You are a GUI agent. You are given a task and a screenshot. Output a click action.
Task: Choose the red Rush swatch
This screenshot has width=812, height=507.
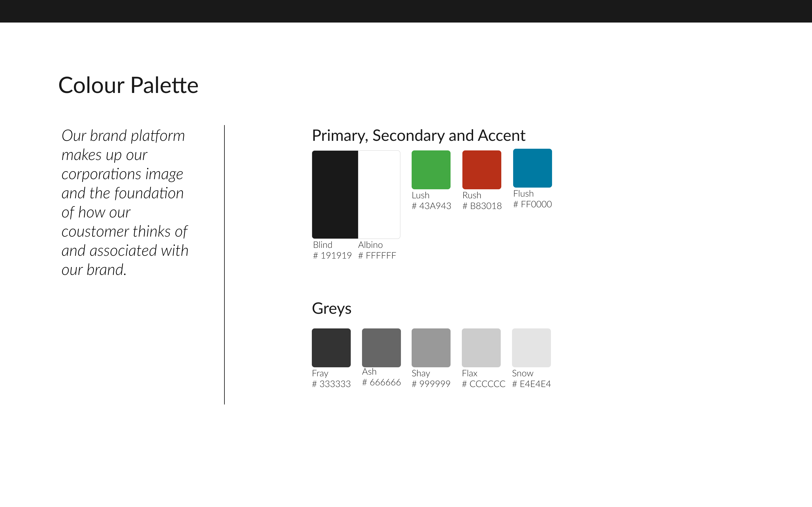pyautogui.click(x=482, y=170)
